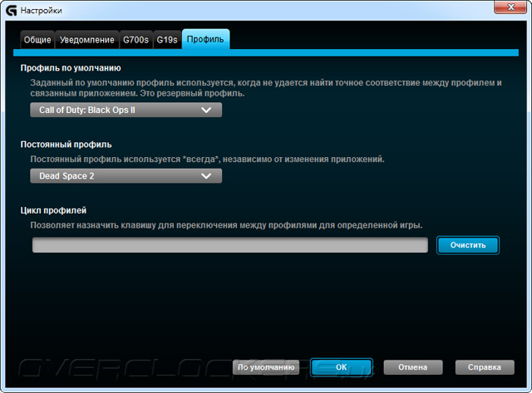Click the Профиль по умолчанию heading
This screenshot has height=393, width=532.
71,68
